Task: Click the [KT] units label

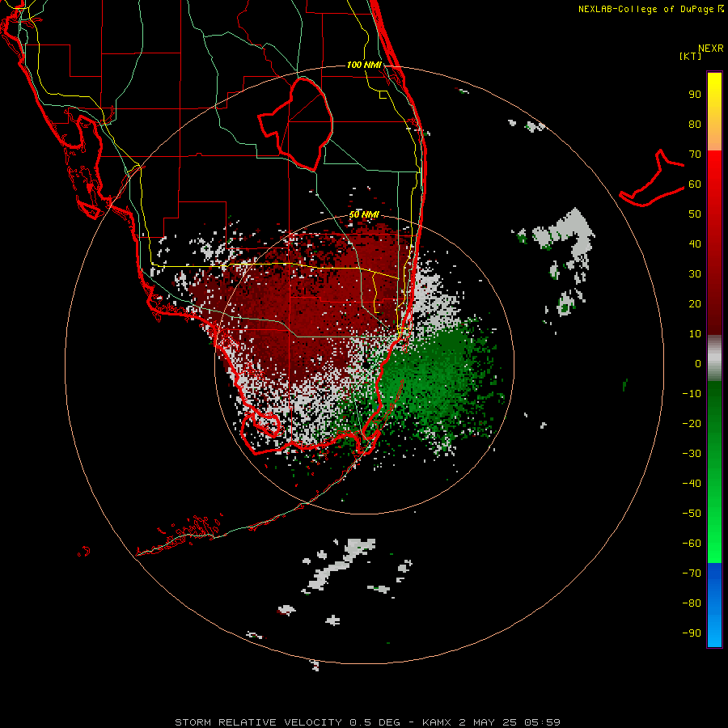Action: 691,56
